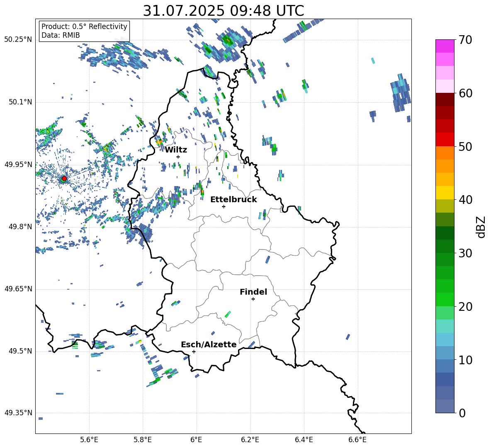Click the red radar site marker

[64, 178]
